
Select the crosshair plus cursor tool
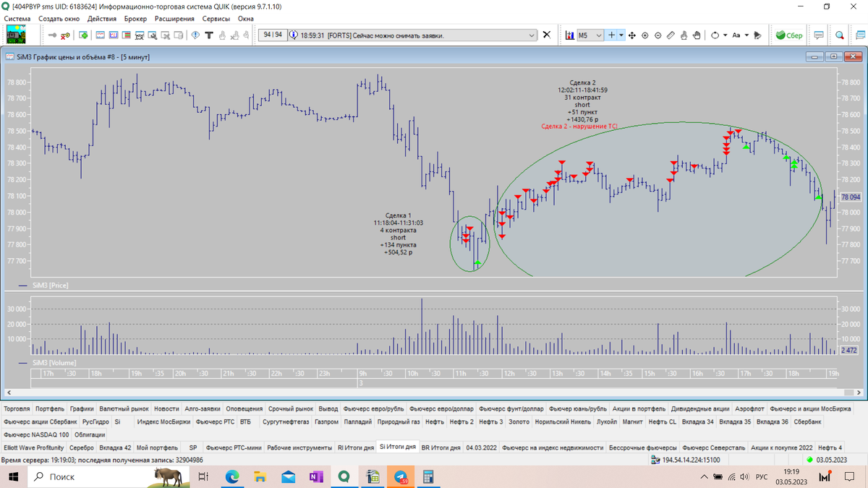tap(612, 35)
